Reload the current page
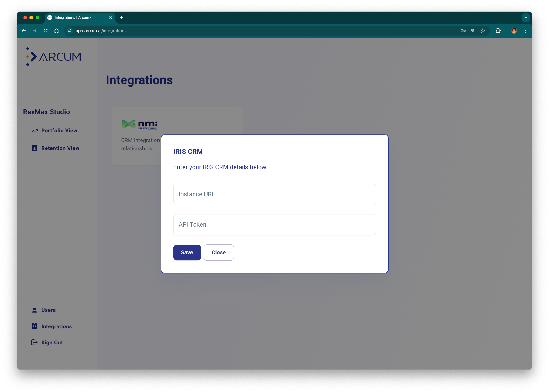The image size is (549, 392). click(x=46, y=31)
